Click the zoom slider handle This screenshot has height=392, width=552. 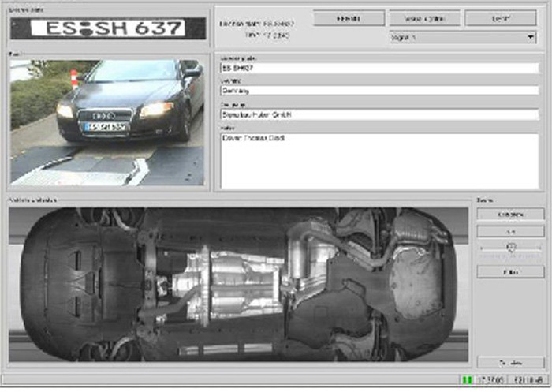(x=511, y=248)
